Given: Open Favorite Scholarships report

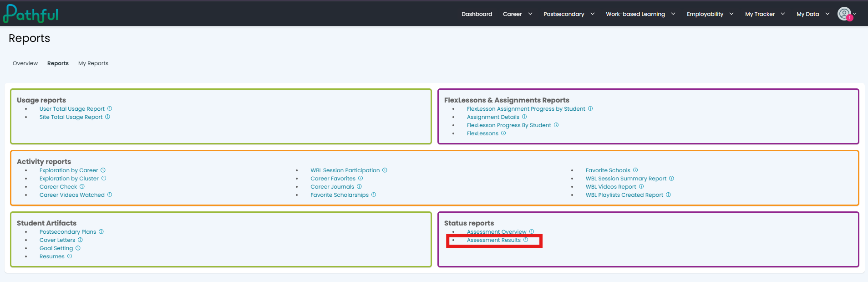Looking at the screenshot, I should click(340, 195).
